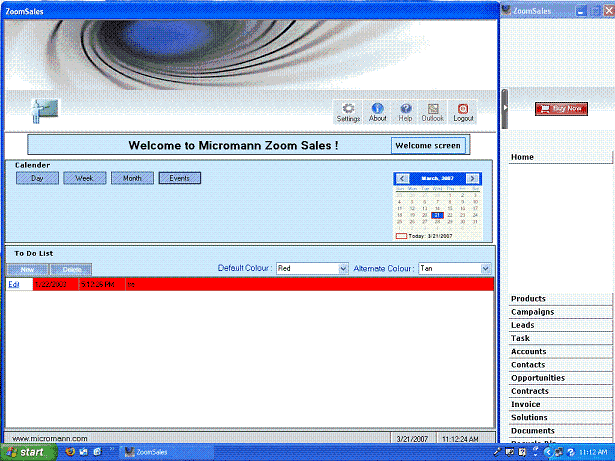The width and height of the screenshot is (615, 461).
Task: Open the About info icon
Action: pyautogui.click(x=377, y=112)
